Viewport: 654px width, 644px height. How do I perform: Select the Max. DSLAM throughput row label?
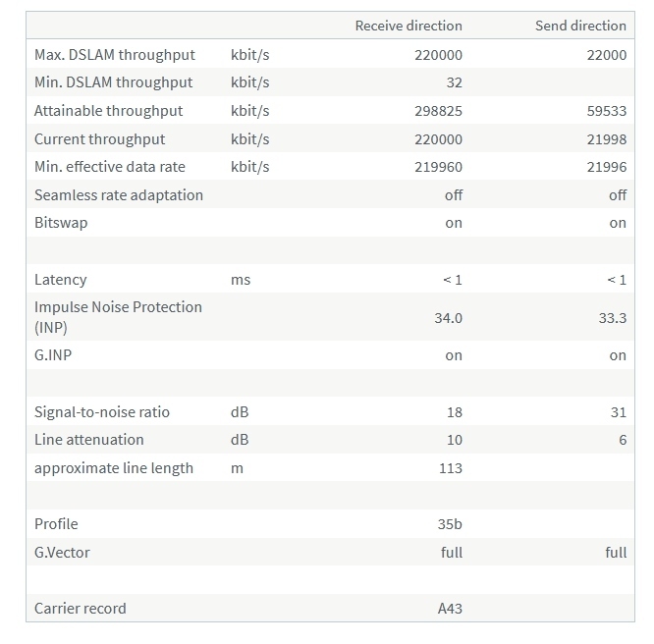pos(115,55)
